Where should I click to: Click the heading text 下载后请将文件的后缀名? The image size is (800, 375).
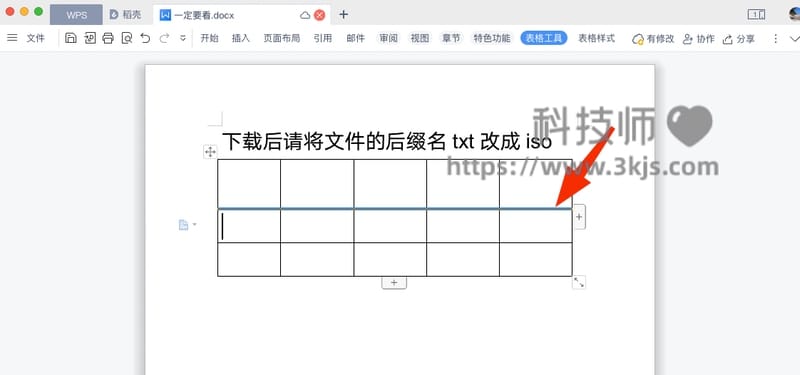tap(334, 141)
